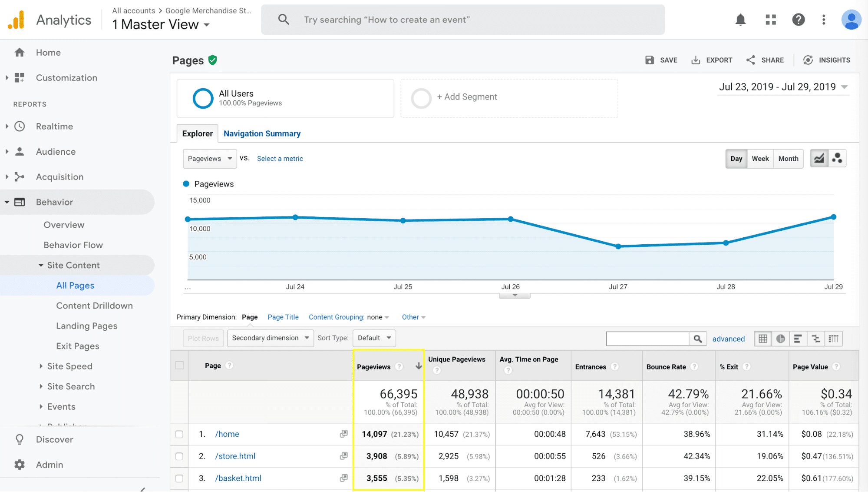Open Behavior Flow in sidebar
Viewport: 868px width, 492px height.
tap(73, 245)
